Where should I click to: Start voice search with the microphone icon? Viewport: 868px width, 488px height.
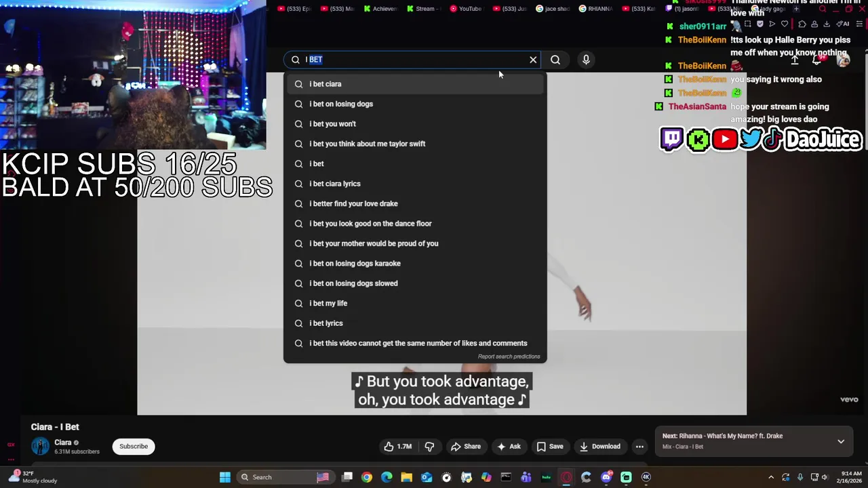(x=586, y=60)
